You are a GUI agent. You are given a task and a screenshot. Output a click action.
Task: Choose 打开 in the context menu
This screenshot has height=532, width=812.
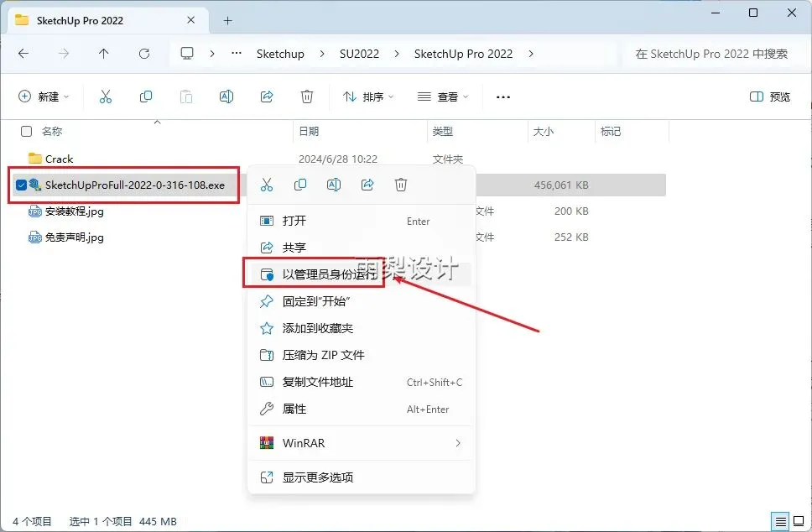[x=361, y=221]
